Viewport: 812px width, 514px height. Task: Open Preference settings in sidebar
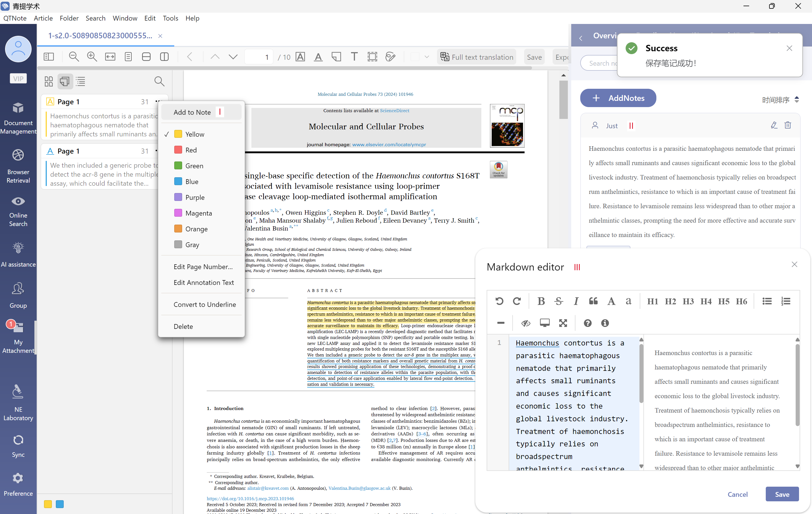click(18, 484)
